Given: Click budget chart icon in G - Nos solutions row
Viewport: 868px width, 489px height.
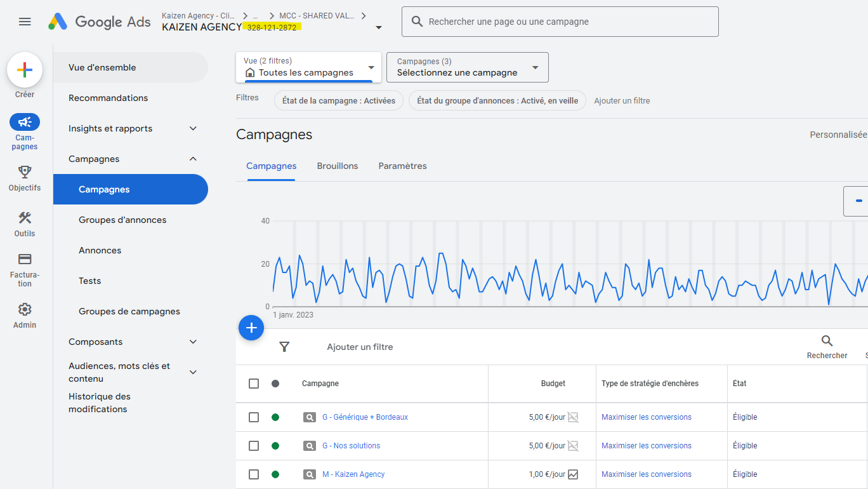Looking at the screenshot, I should pos(573,446).
